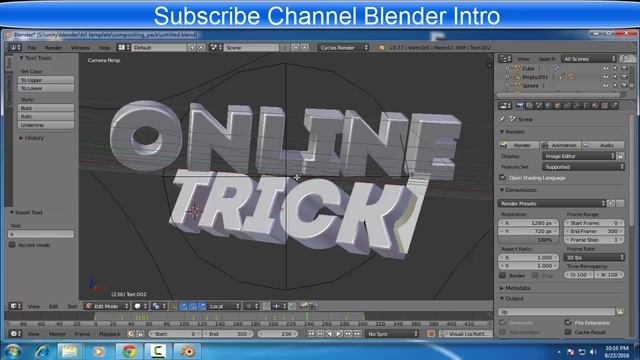The width and height of the screenshot is (640, 360).
Task: Open Windows Start menu orb
Action: [x=13, y=351]
